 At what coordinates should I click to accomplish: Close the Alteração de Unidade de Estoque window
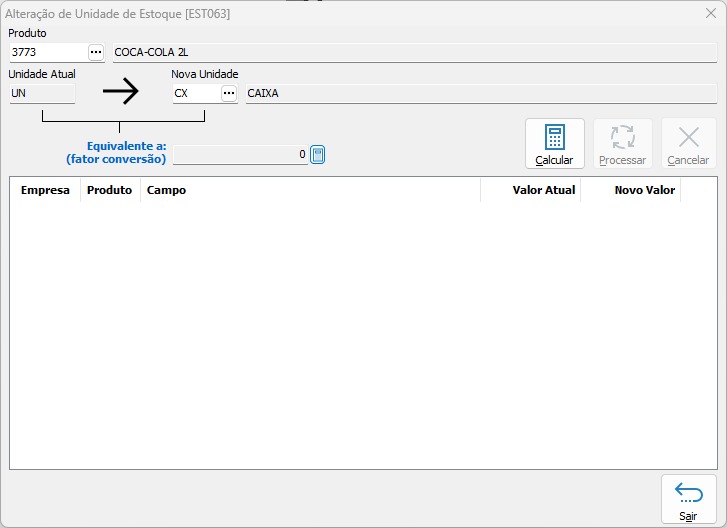710,12
